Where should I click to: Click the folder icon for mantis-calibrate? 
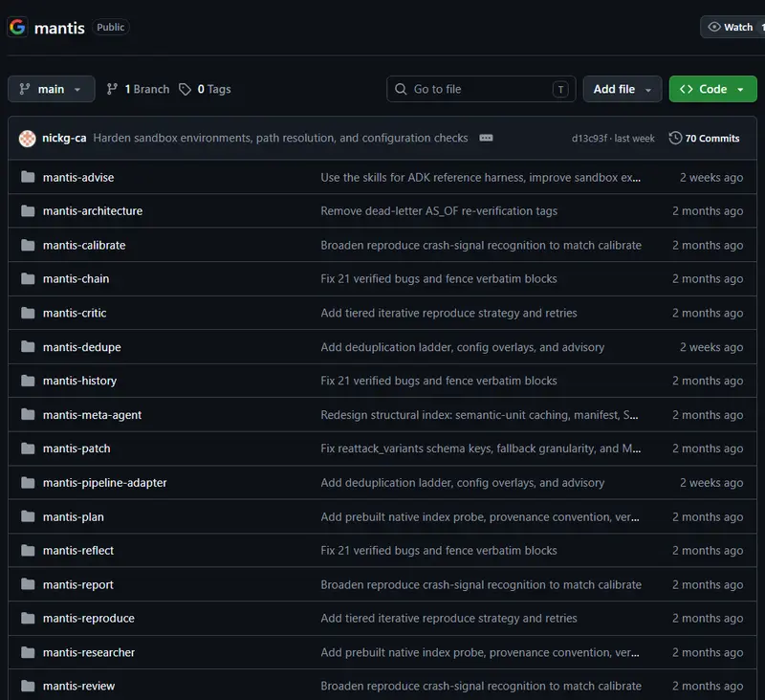click(28, 245)
